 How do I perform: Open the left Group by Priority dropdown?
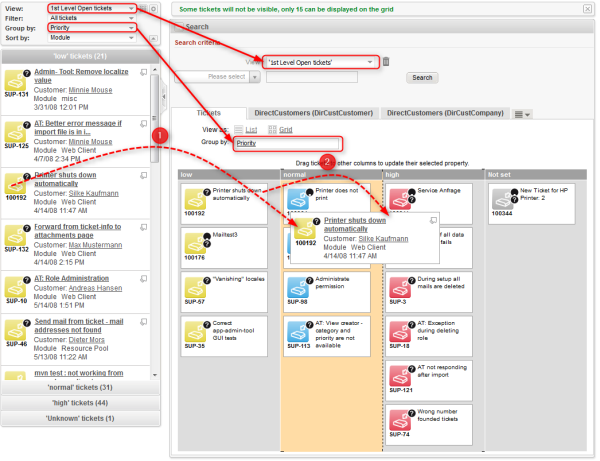pyautogui.click(x=92, y=28)
